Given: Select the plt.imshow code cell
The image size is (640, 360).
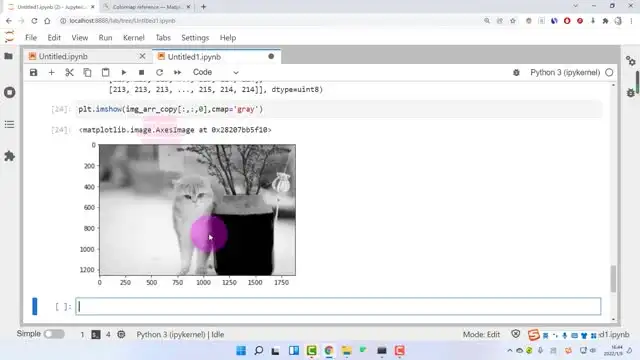Looking at the screenshot, I should point(340,109).
